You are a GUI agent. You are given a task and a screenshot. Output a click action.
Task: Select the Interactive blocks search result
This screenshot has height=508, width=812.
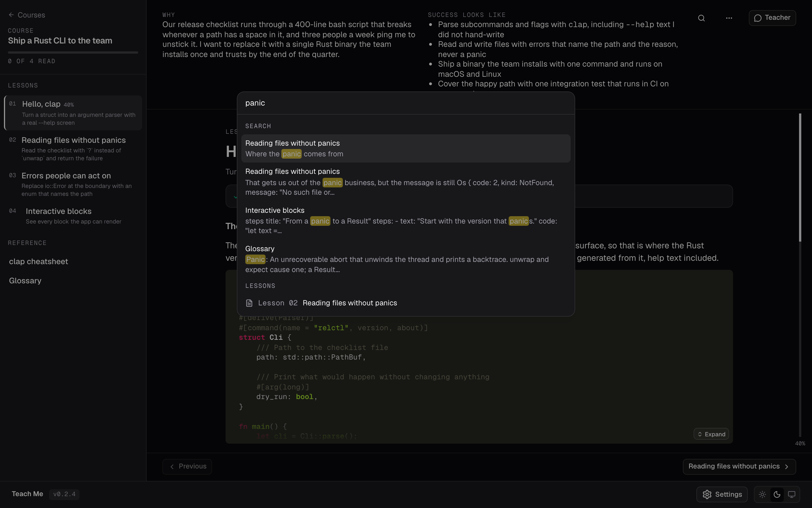pyautogui.click(x=406, y=220)
